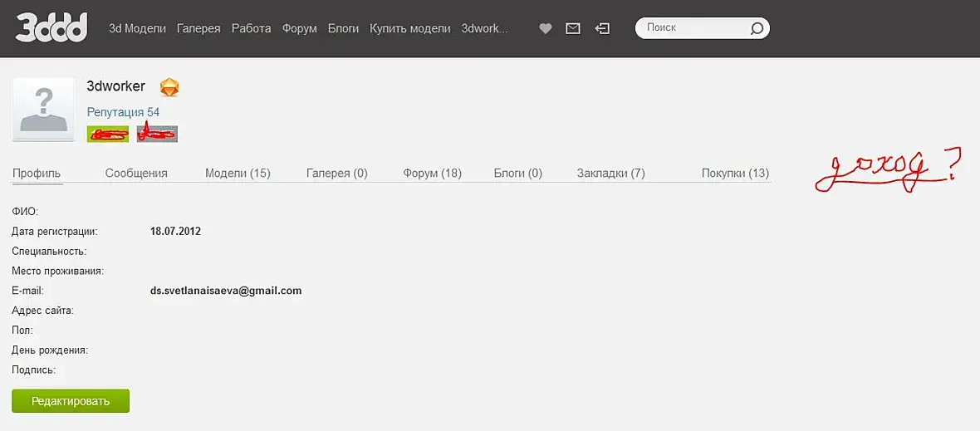Go to Купить модели in the navigation
Viewport: 980px width, 431px height.
coord(410,28)
